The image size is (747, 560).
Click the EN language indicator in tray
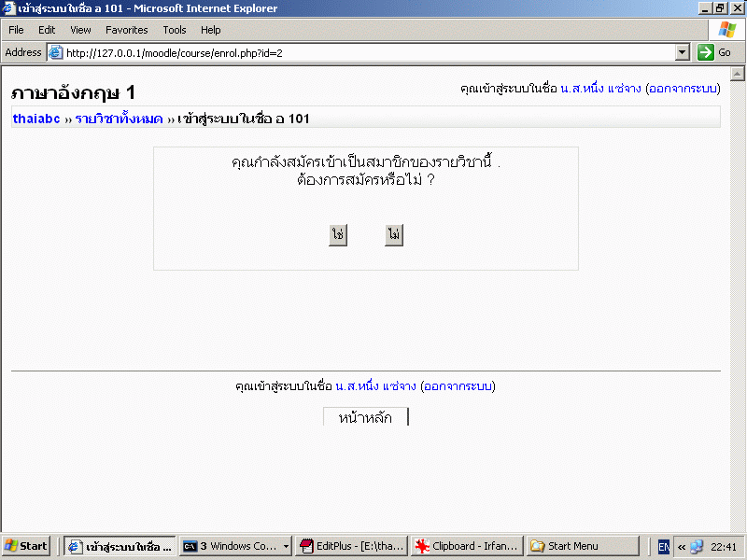pos(664,546)
